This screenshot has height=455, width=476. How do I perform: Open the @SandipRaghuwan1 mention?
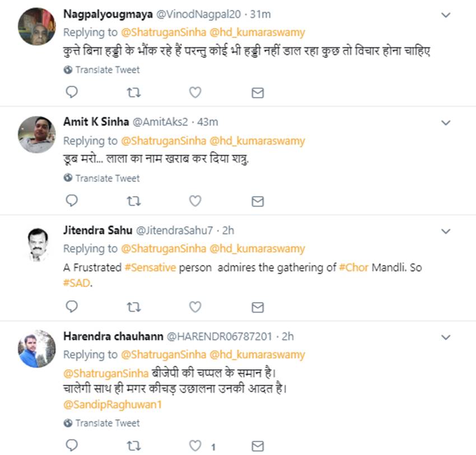(112, 404)
